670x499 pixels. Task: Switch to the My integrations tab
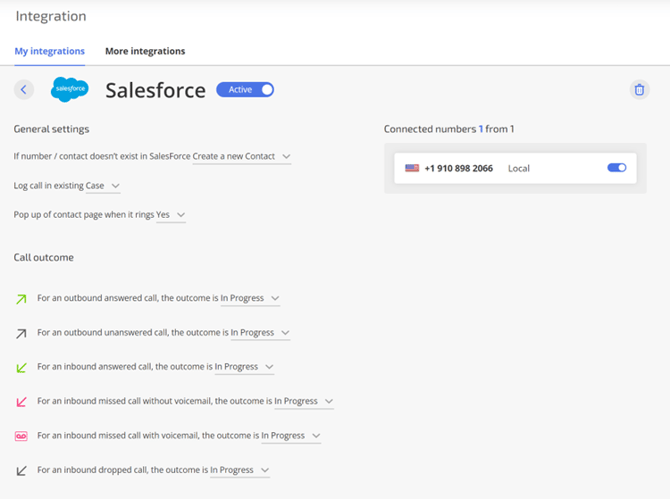[50, 51]
